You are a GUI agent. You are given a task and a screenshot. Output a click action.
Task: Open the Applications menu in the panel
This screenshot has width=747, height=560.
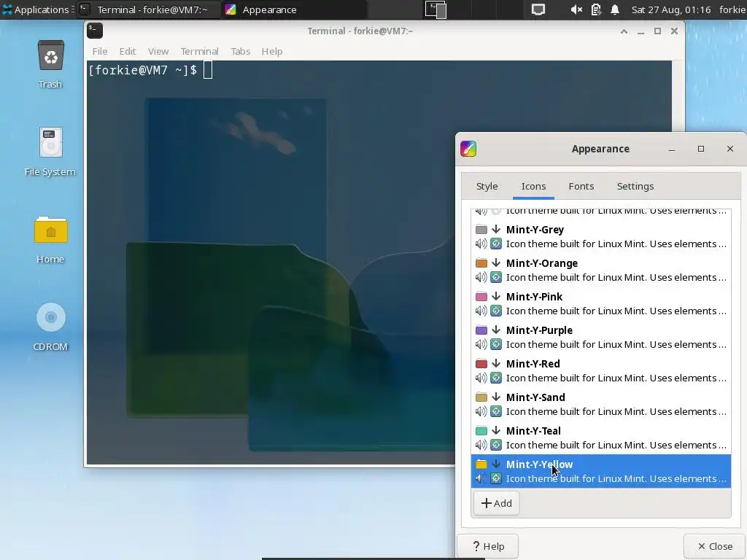(37, 9)
